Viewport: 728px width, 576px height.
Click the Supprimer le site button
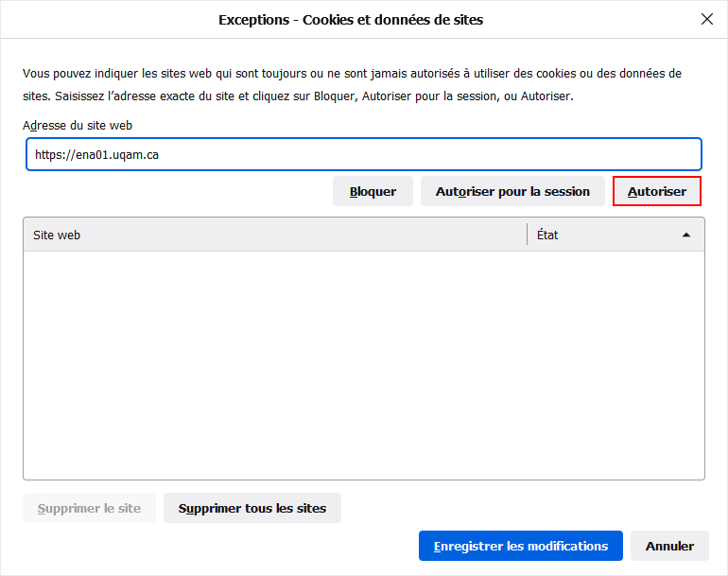pyautogui.click(x=89, y=508)
